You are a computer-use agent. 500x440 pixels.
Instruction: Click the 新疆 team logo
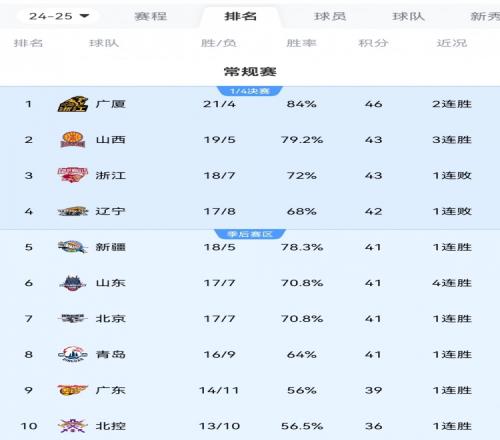[x=73, y=247]
